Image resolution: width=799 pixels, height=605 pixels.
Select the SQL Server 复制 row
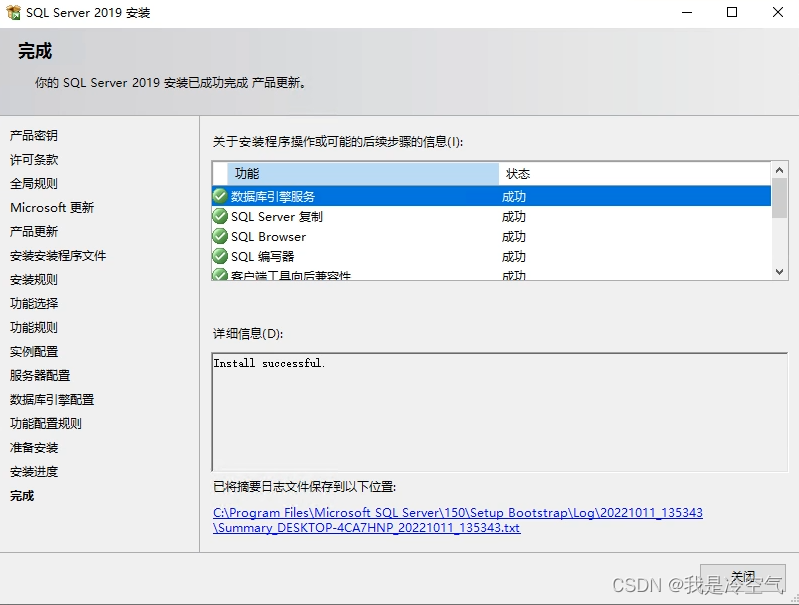pos(491,216)
